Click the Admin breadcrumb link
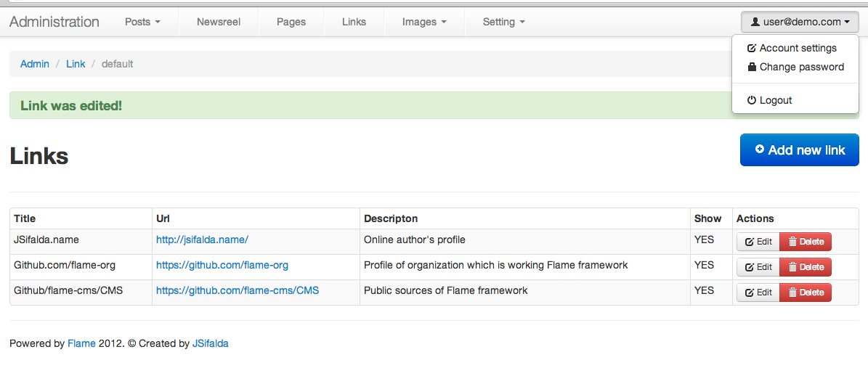The width and height of the screenshot is (868, 368). click(x=35, y=64)
